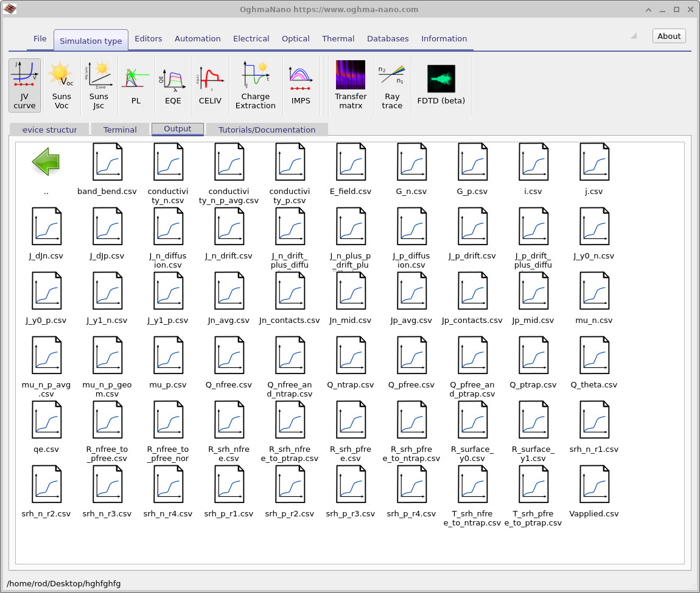The image size is (700, 593).
Task: Select the Q_nfree.csv file icon
Action: coord(229,355)
